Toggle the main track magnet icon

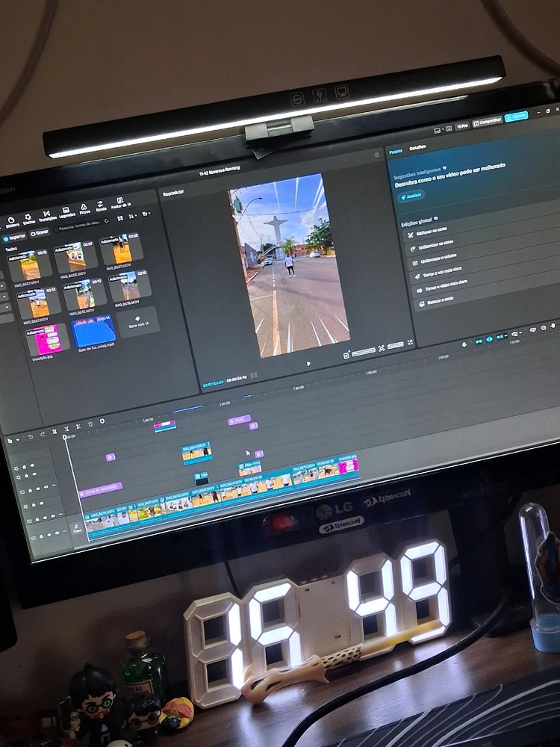pos(479,341)
